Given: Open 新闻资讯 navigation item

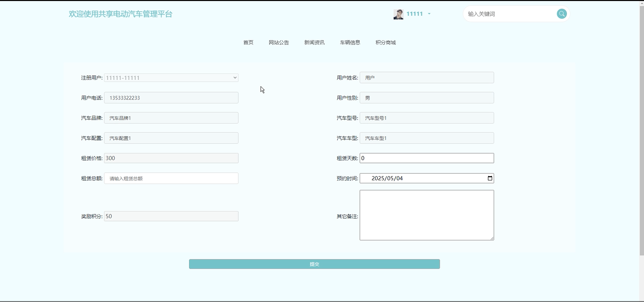Looking at the screenshot, I should tap(314, 42).
